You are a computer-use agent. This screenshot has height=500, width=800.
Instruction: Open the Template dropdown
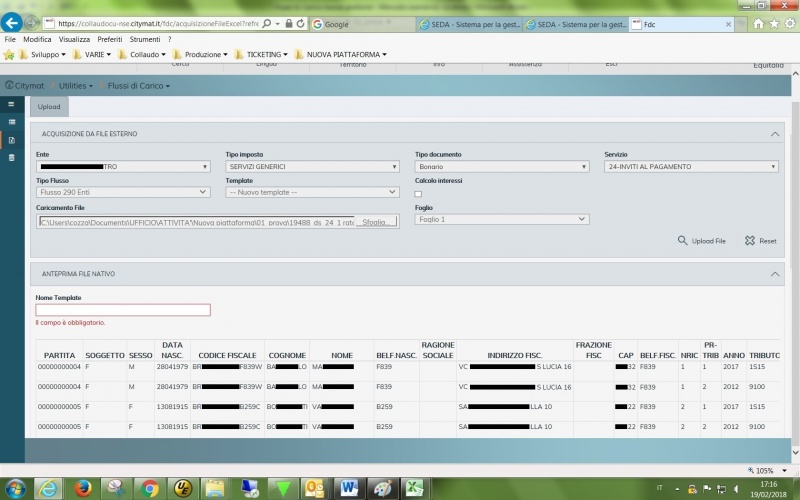click(312, 192)
